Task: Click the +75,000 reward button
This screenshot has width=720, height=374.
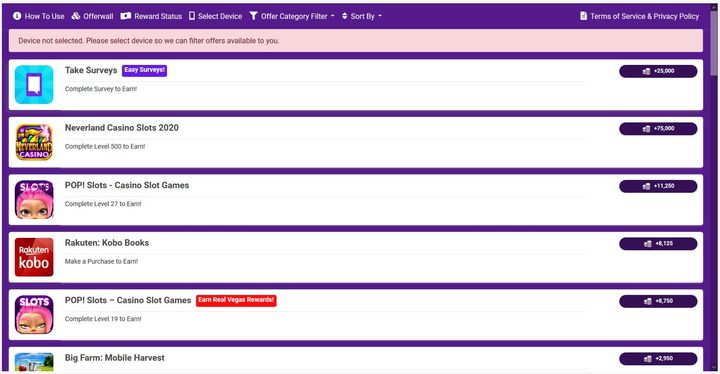Action: tap(658, 129)
